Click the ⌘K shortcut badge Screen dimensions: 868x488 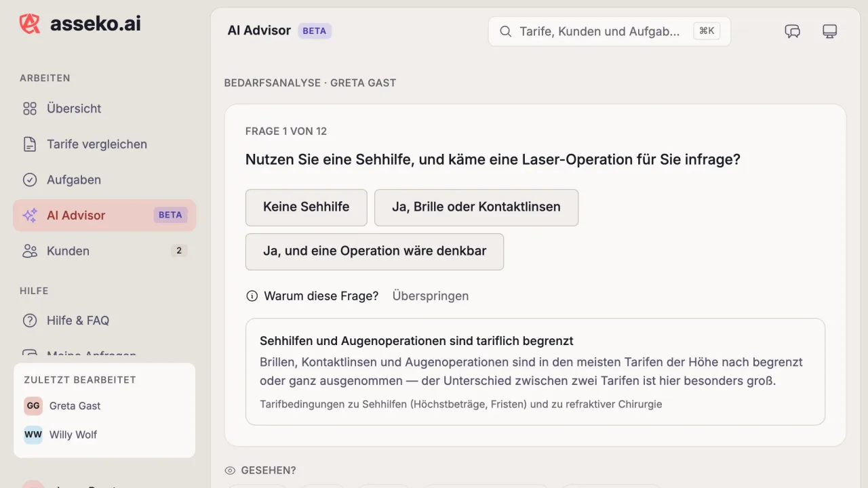coord(707,31)
